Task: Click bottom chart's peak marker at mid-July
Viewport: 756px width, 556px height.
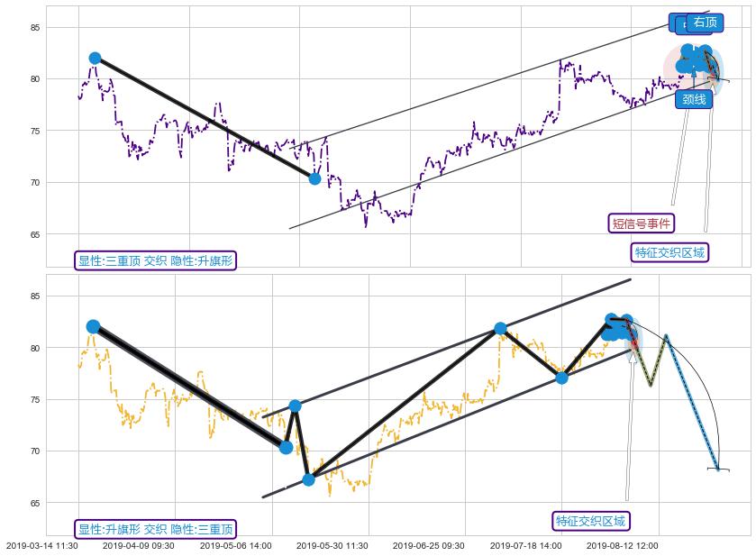Action: [x=500, y=329]
